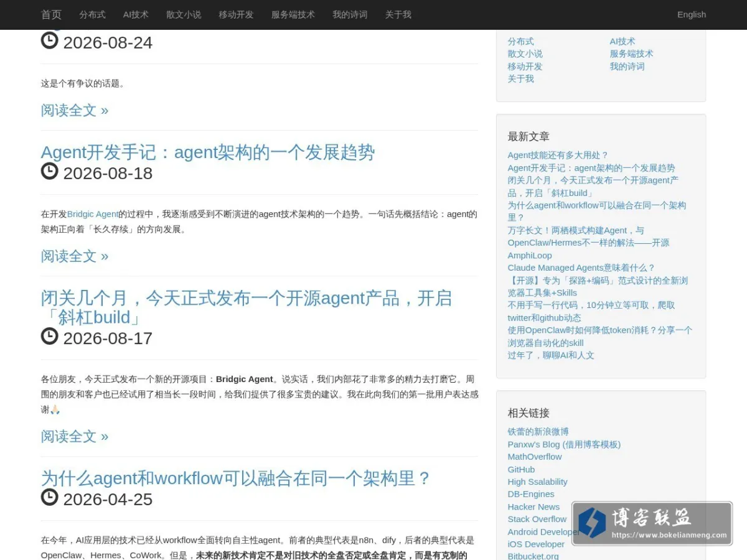
Task: Open 阅读全文 under the agent架构 post
Action: pos(75,256)
